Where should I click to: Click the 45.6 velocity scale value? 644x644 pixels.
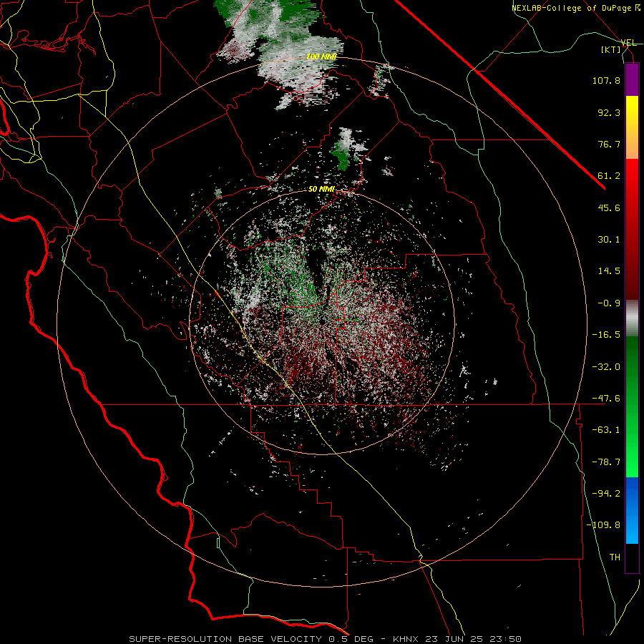(x=609, y=208)
